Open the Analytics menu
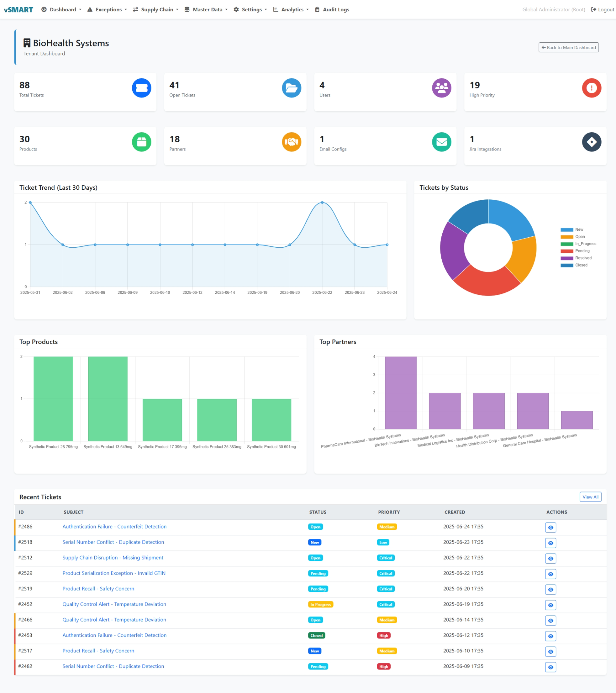 [x=291, y=10]
